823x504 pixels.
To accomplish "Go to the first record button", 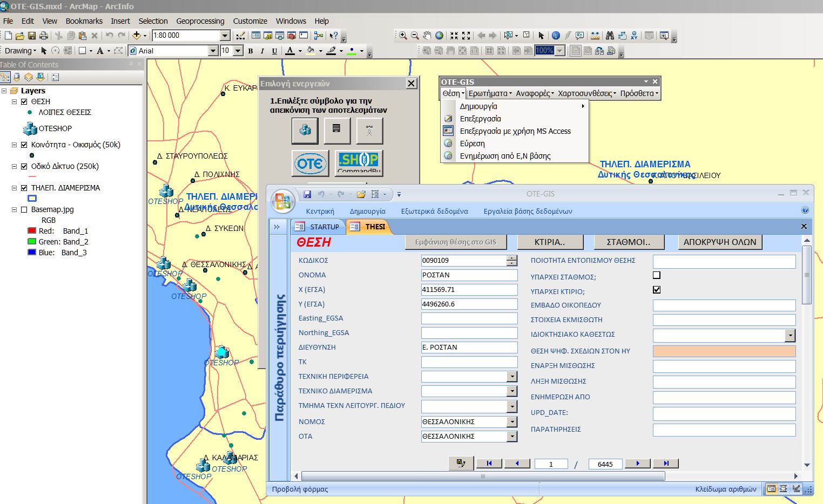I will coord(489,464).
